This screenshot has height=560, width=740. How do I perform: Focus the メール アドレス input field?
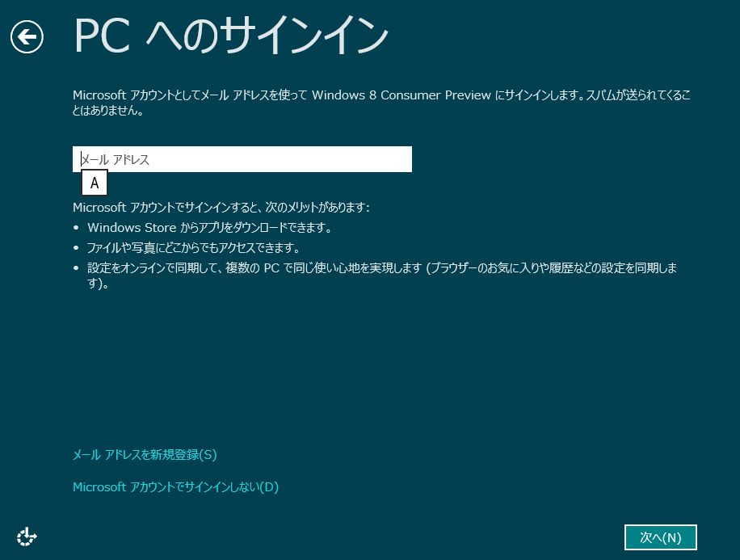pyautogui.click(x=242, y=160)
